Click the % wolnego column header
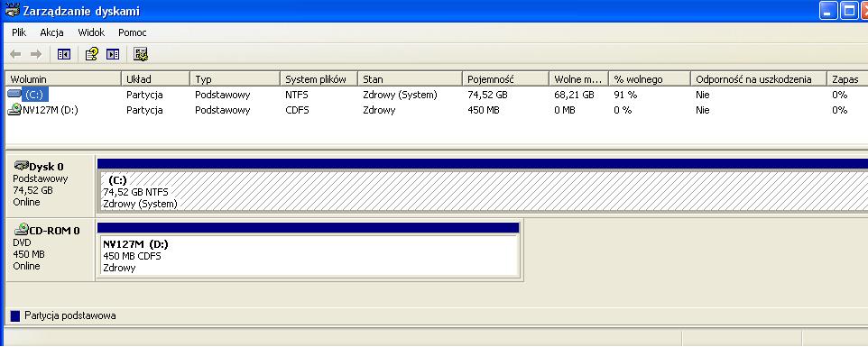The height and width of the screenshot is (347, 868). [650, 79]
